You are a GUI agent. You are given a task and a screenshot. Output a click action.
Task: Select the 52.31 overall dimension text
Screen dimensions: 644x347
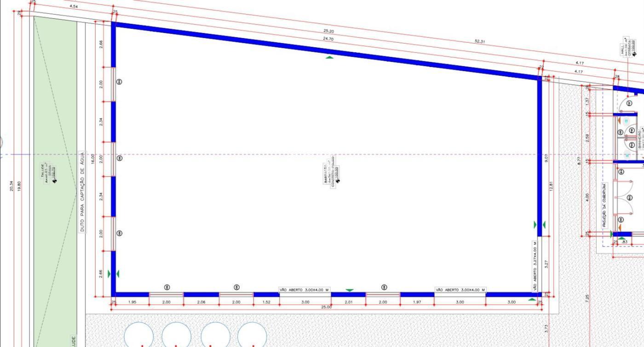click(479, 42)
